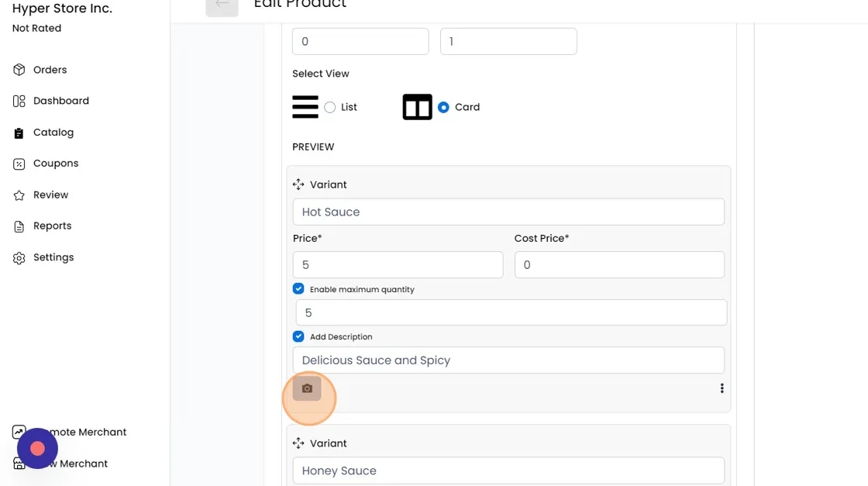Open Coupons in the sidebar

click(x=55, y=164)
